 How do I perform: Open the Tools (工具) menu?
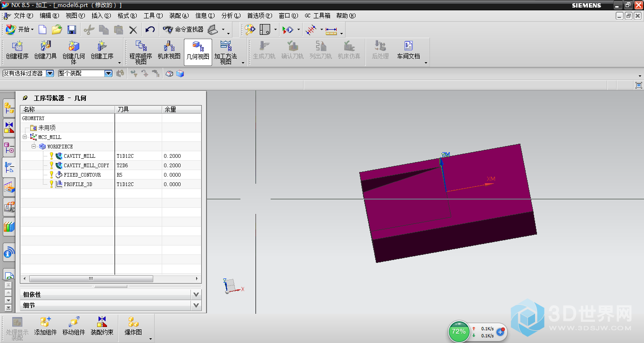click(153, 16)
